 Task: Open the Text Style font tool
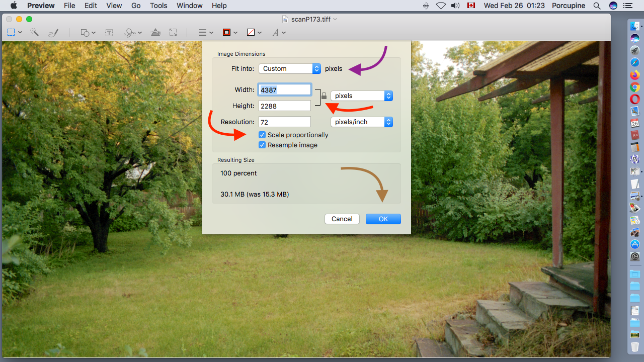pyautogui.click(x=276, y=32)
